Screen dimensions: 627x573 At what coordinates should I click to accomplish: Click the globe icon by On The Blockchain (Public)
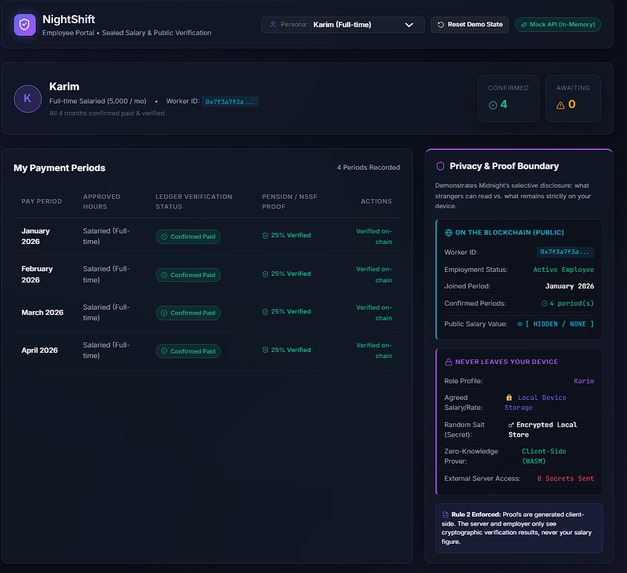[448, 233]
